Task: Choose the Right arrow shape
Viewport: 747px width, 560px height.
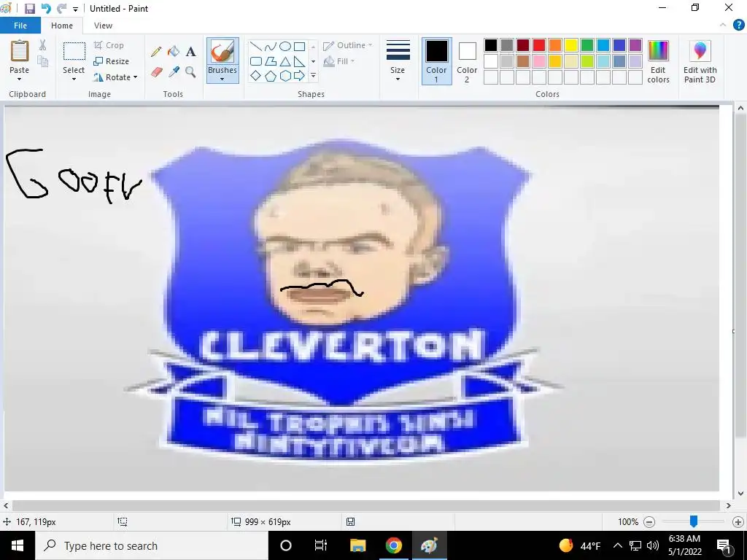Action: click(299, 76)
